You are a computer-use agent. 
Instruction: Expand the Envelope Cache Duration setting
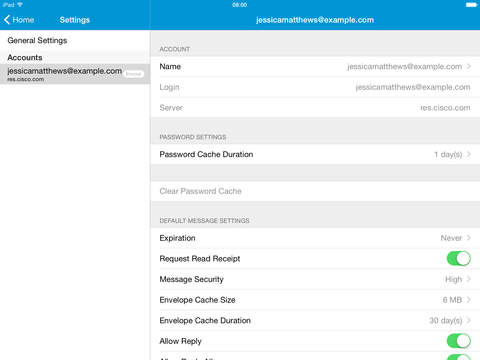[315, 321]
